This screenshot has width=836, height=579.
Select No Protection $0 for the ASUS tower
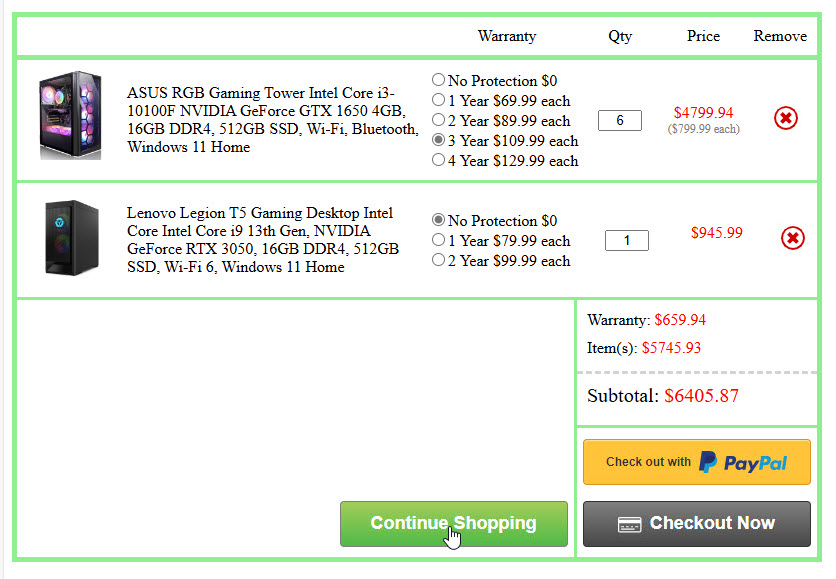[x=438, y=80]
